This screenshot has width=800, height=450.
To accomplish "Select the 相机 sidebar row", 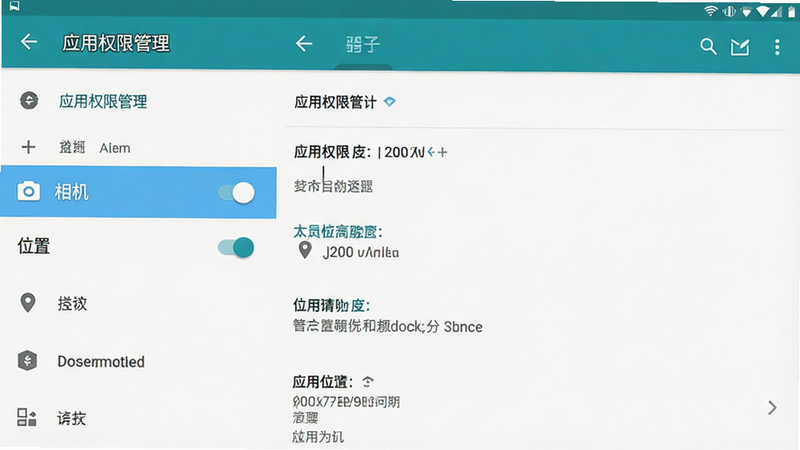I will [x=138, y=192].
